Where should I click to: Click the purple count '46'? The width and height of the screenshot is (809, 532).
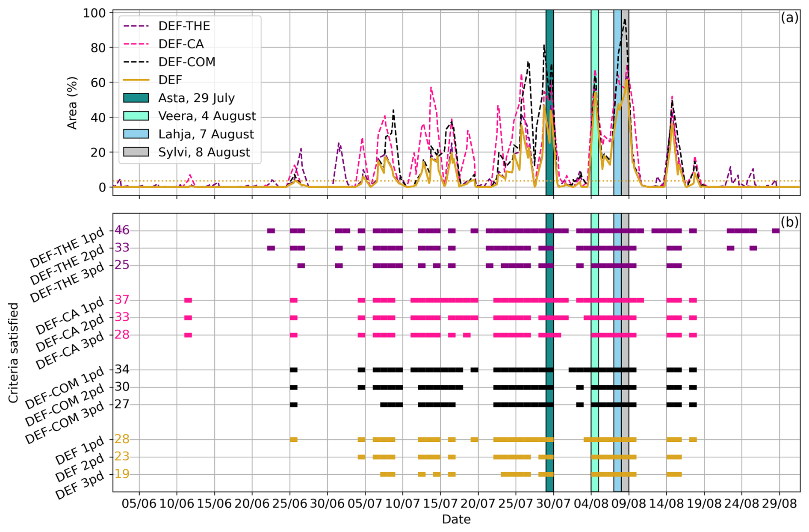tap(122, 231)
